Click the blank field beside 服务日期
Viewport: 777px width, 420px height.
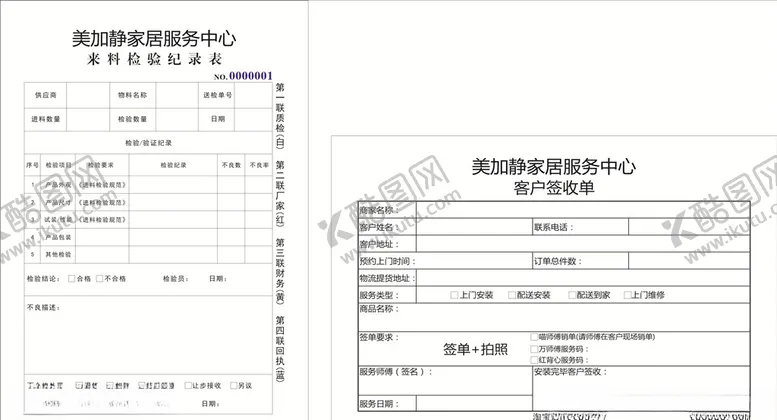[474, 403]
